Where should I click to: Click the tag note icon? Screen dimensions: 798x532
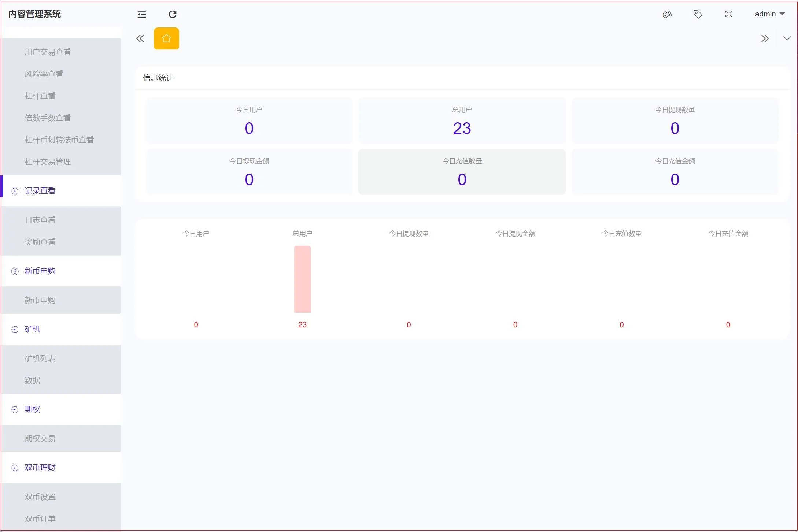click(698, 14)
